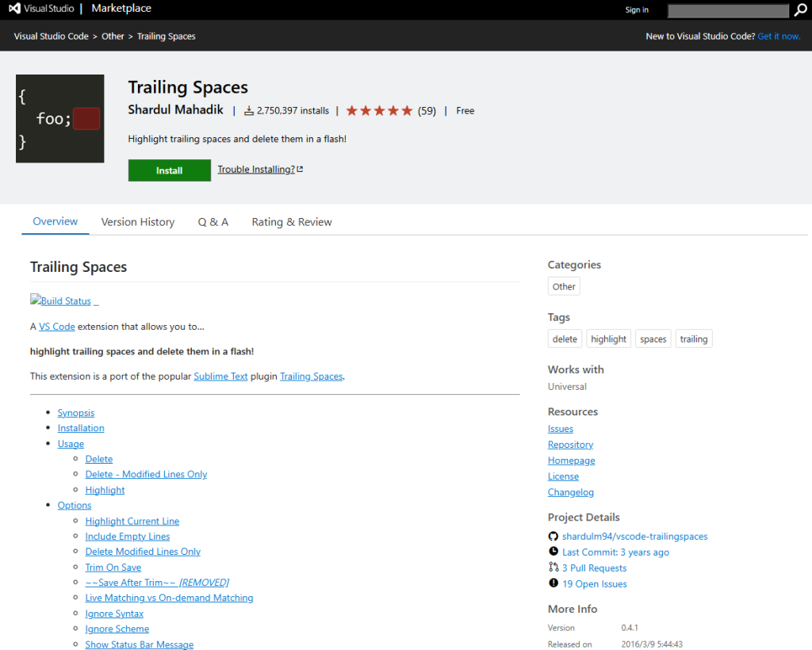
Task: Open the Overview tab
Action: click(56, 221)
